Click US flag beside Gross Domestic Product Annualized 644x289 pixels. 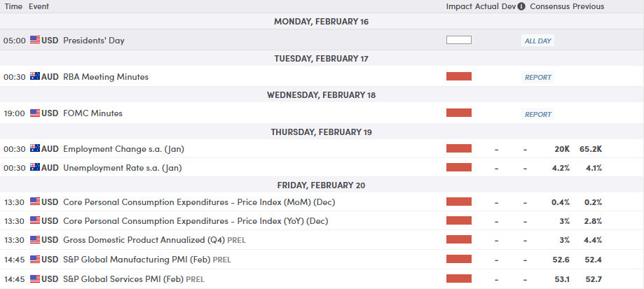(x=35, y=240)
